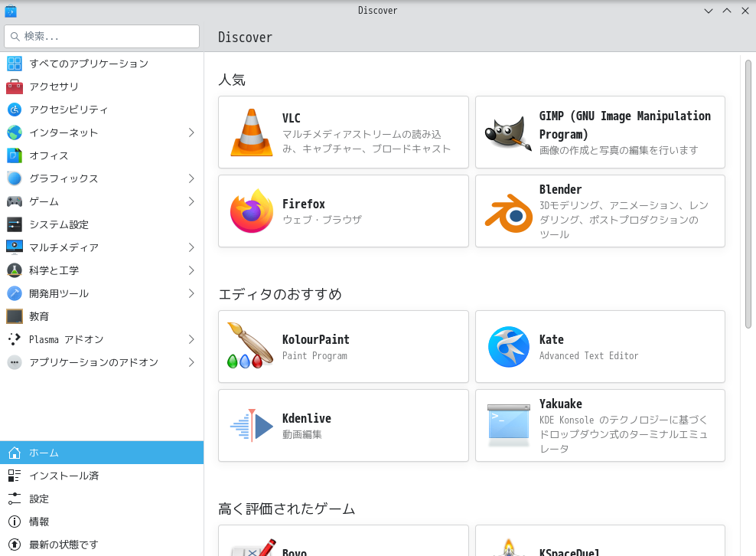This screenshot has width=756, height=556.
Task: Expand the 開発用ツール category chevron
Action: click(x=191, y=293)
